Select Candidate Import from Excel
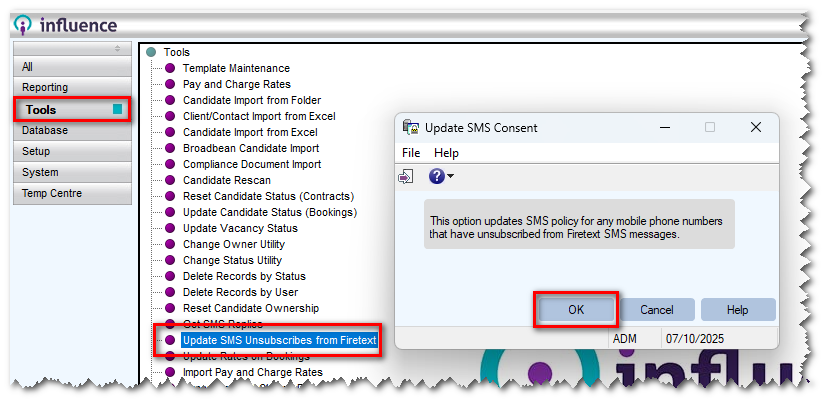Image resolution: width=828 pixels, height=405 pixels. click(x=250, y=132)
